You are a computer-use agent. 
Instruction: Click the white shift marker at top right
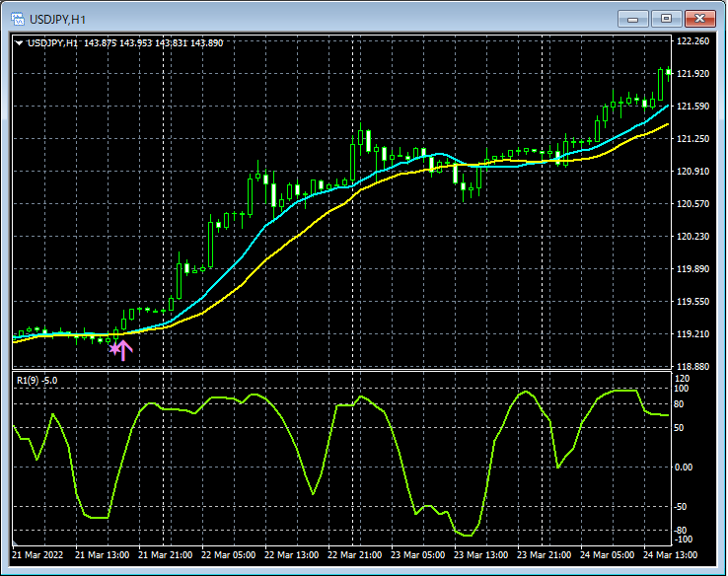click(x=669, y=71)
